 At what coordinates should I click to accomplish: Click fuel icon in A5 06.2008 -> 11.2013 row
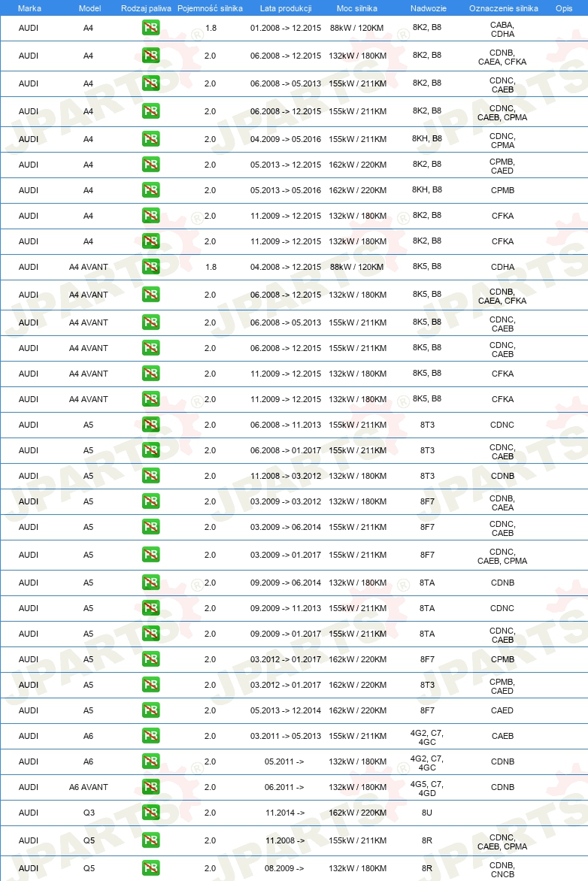[150, 425]
